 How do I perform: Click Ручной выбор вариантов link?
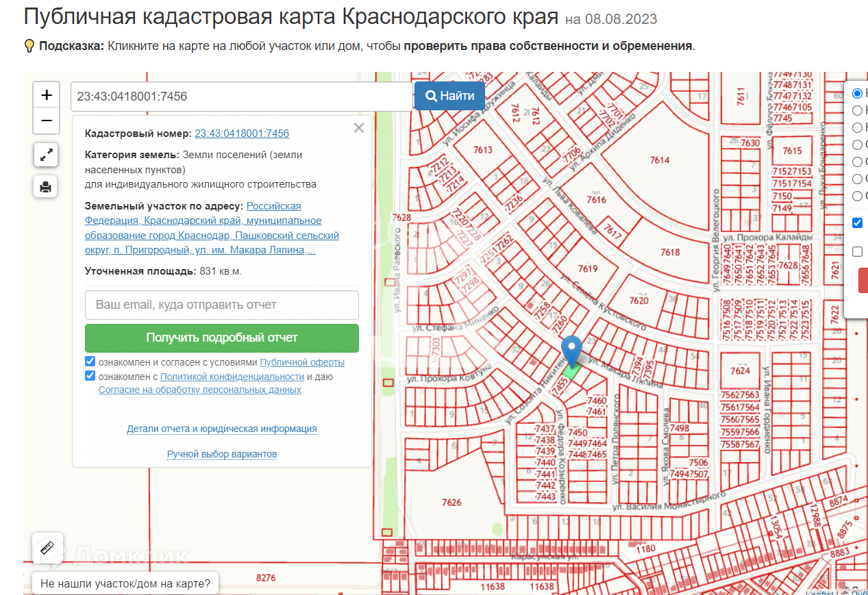point(222,454)
